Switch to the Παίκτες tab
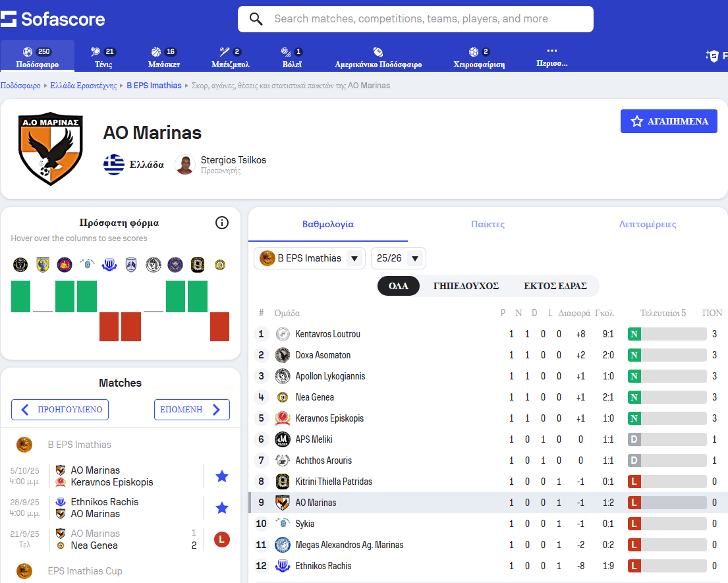 [488, 224]
